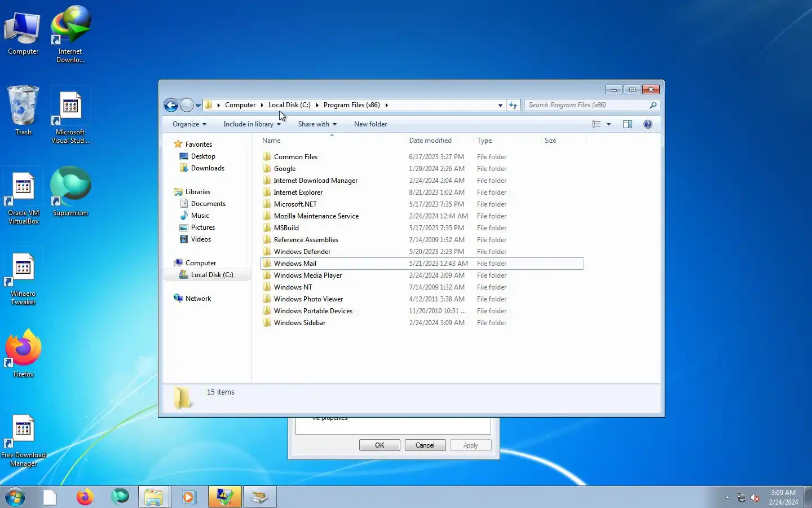Select the Windows Mail folder
The width and height of the screenshot is (812, 508).
click(422, 264)
